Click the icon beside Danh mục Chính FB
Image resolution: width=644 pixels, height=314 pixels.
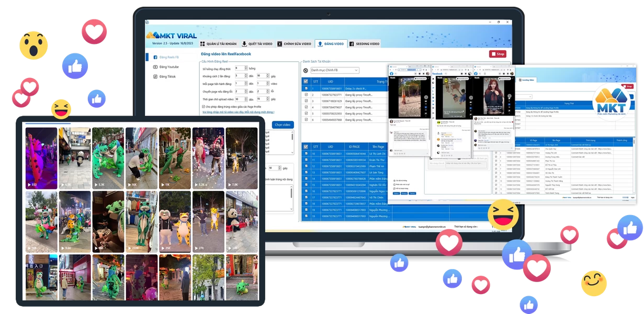coord(306,70)
